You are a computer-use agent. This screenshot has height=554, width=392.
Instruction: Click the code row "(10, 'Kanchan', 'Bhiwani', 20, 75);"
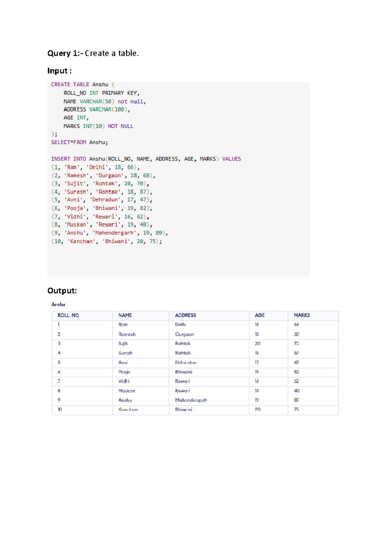tap(106, 241)
